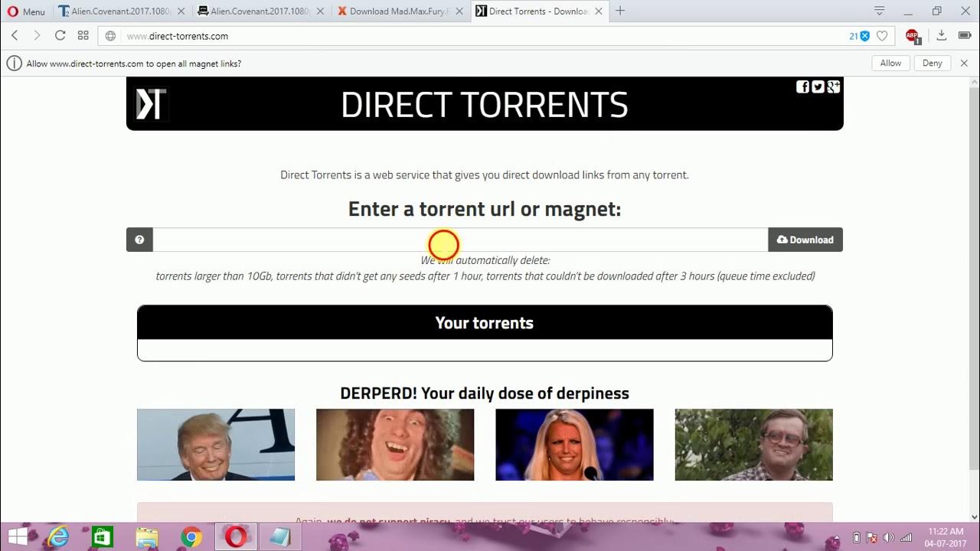Click the info icon in permission bar
980x551 pixels.
click(14, 64)
